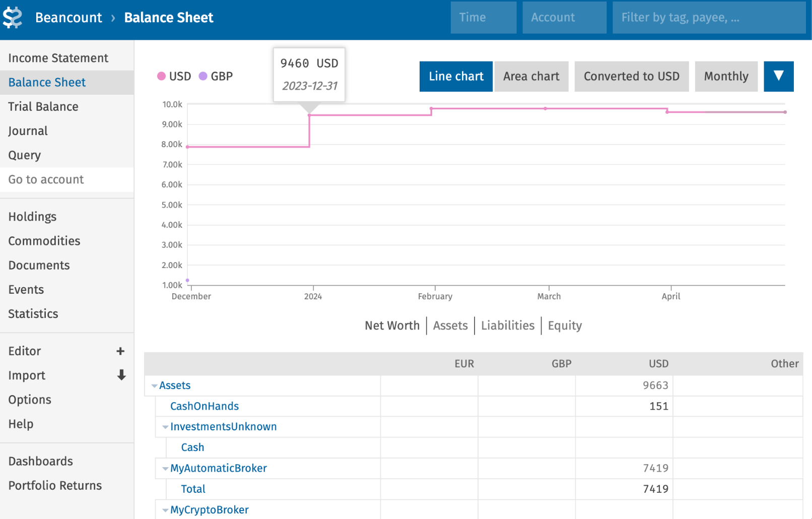Click the chart data point at April

click(667, 112)
